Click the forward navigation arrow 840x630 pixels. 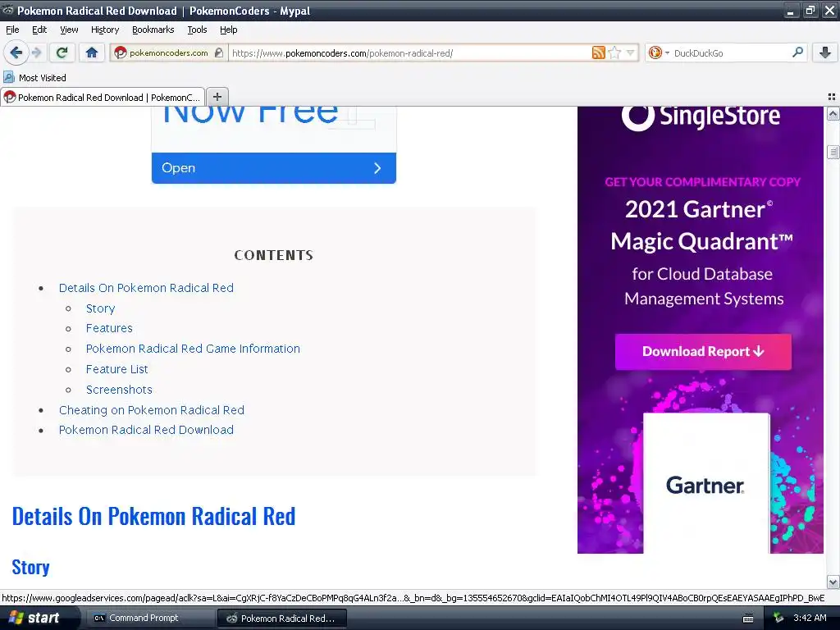36,52
